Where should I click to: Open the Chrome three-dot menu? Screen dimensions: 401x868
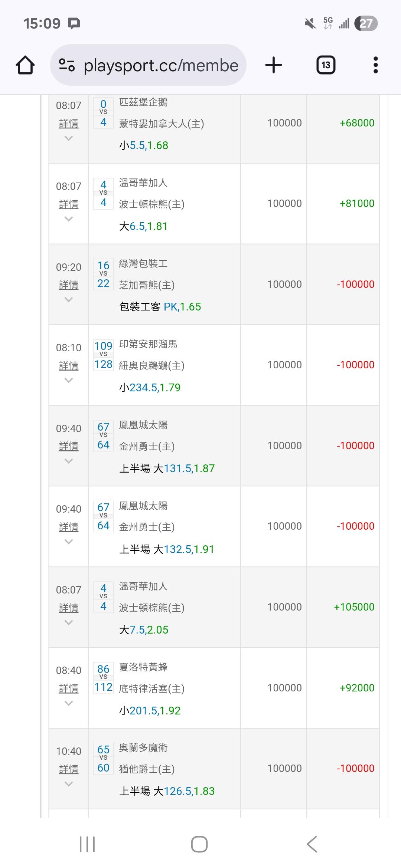point(375,65)
